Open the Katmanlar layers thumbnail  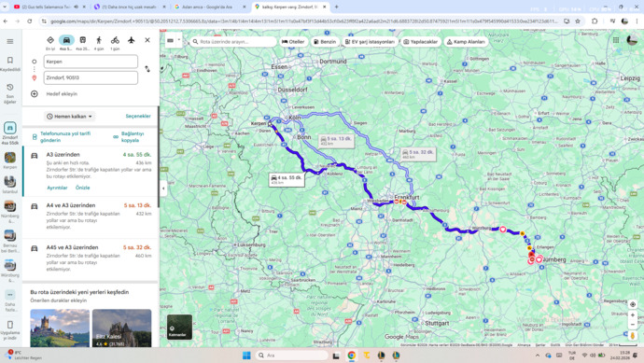(179, 327)
